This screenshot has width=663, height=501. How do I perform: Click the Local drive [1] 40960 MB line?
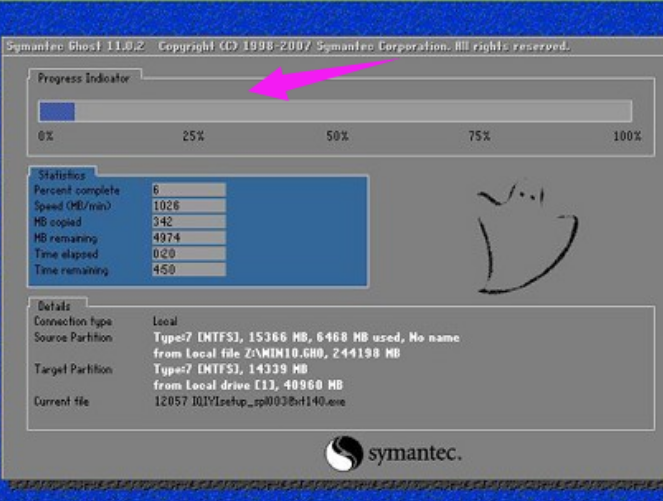click(248, 385)
